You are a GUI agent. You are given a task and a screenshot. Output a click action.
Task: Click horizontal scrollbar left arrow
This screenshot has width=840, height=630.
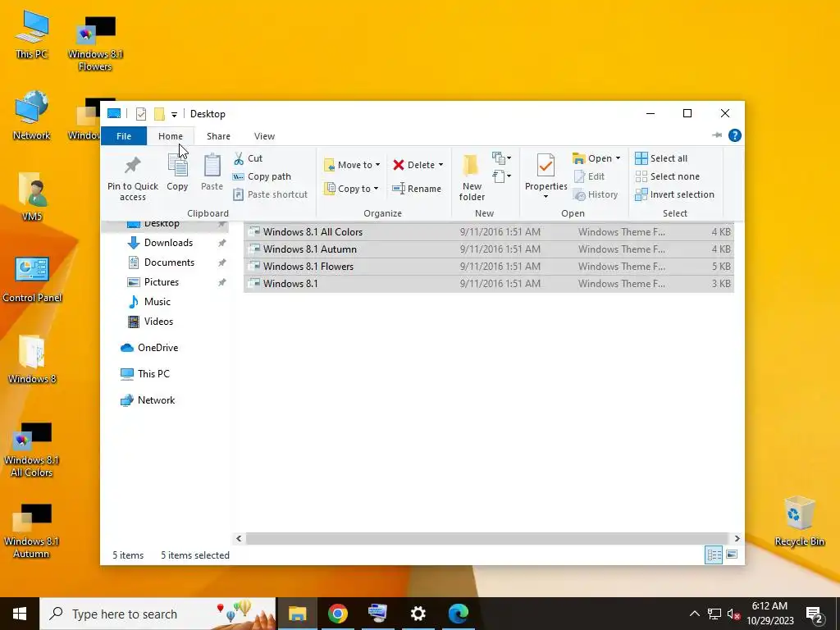[x=239, y=538]
